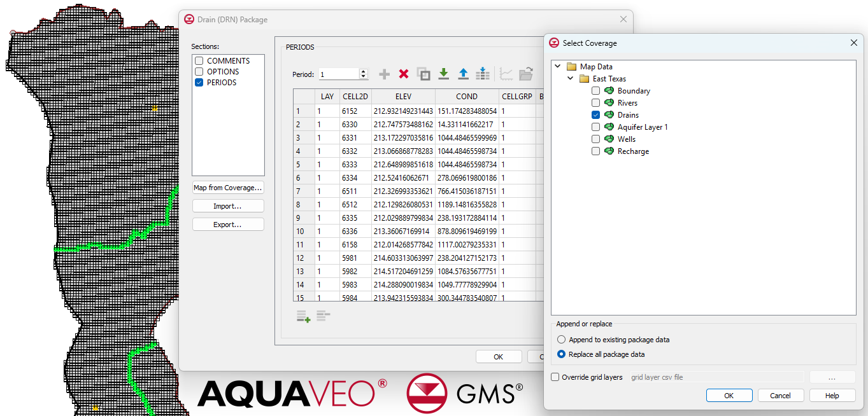Screen dimensions: 868x416
Task: Enable the Rivers coverage checkbox
Action: click(x=595, y=103)
